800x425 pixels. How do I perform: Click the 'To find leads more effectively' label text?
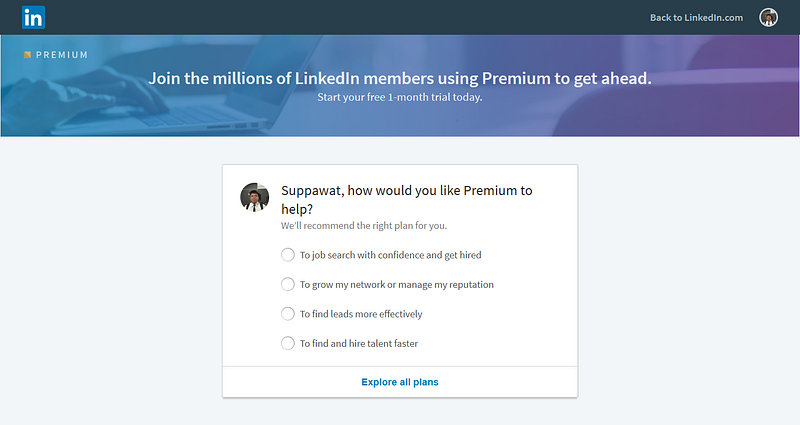(x=361, y=314)
